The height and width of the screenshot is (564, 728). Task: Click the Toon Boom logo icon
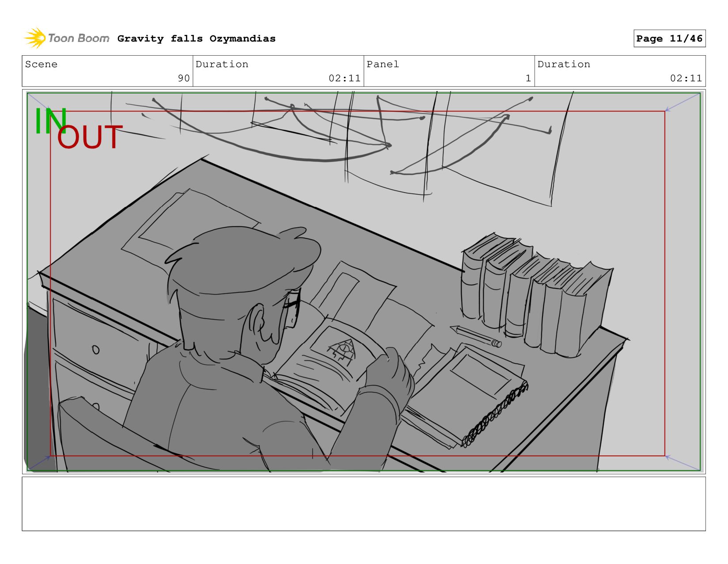(x=35, y=38)
